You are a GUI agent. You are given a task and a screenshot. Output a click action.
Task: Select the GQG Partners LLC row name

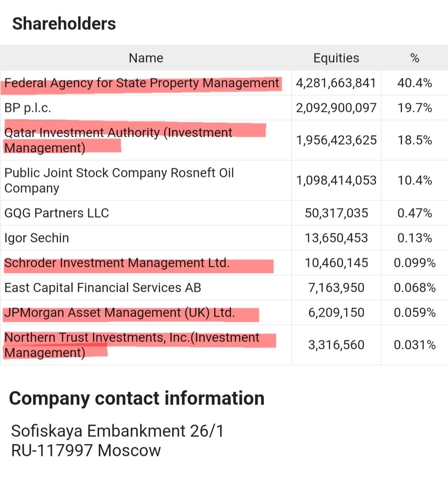(56, 213)
